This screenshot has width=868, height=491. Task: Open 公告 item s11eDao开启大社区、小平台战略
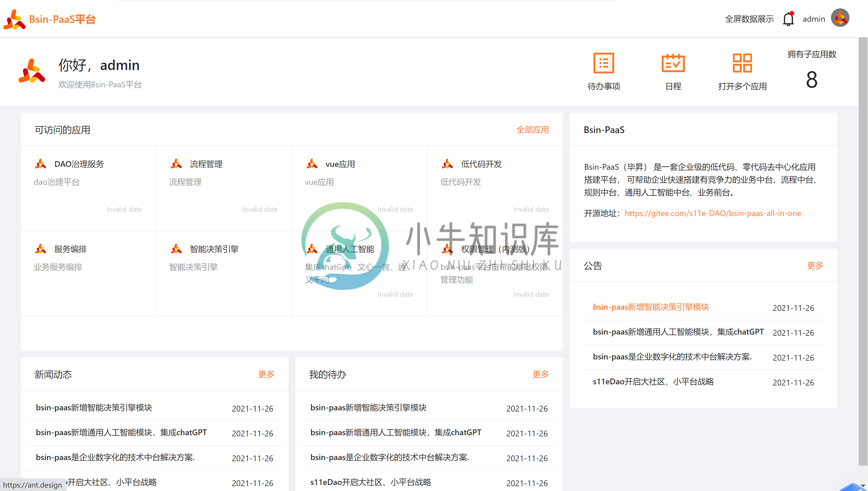(x=653, y=382)
